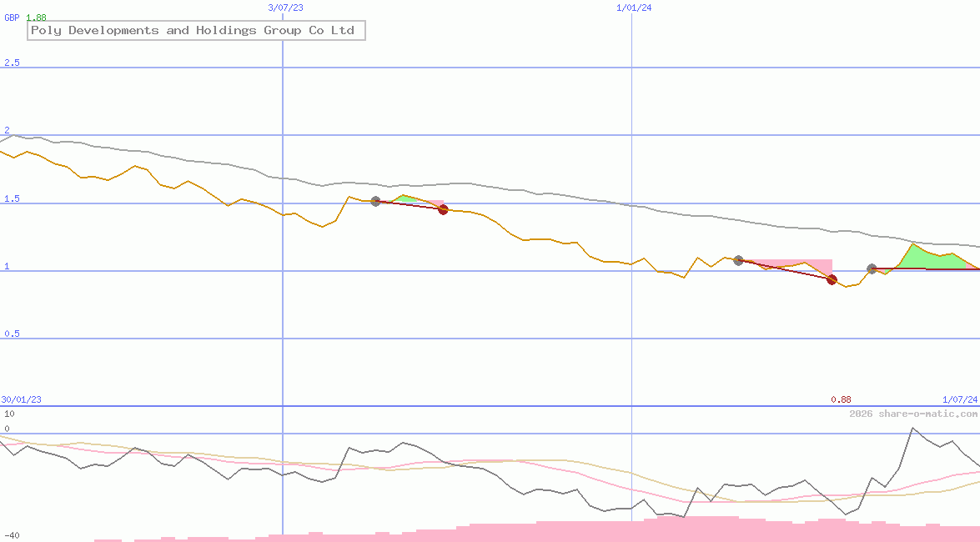The image size is (980, 542).
Task: Click the green 1.88 price value
Action: [36, 18]
